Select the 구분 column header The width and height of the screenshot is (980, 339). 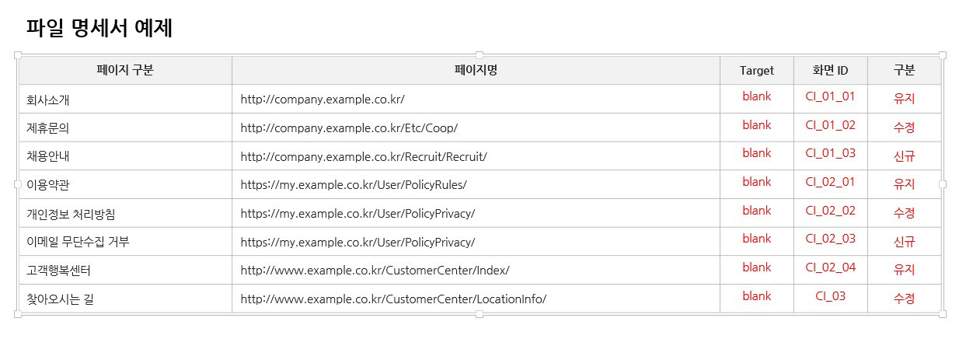(904, 70)
